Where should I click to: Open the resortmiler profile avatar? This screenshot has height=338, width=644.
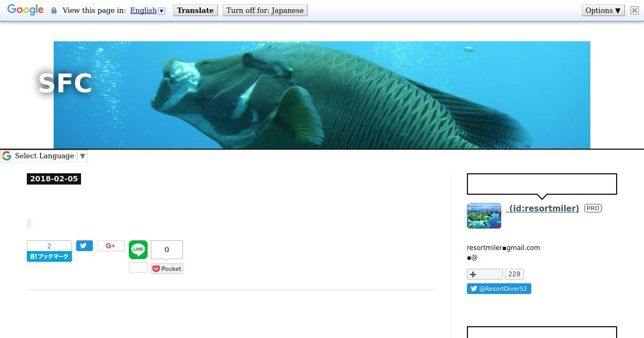coord(484,216)
